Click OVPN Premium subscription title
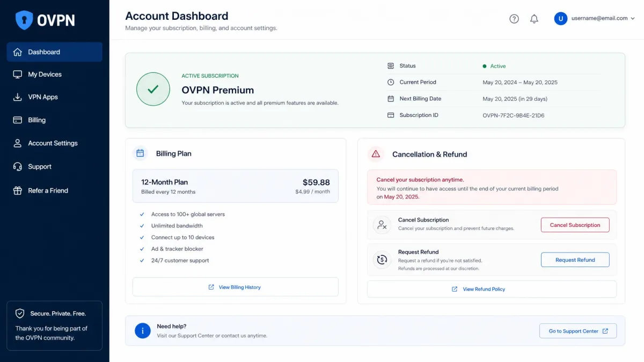 click(218, 90)
